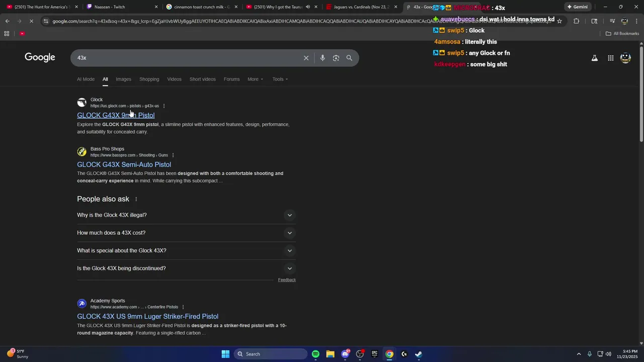The height and width of the screenshot is (362, 644).
Task: Go back using the browser back arrow
Action: click(7, 21)
